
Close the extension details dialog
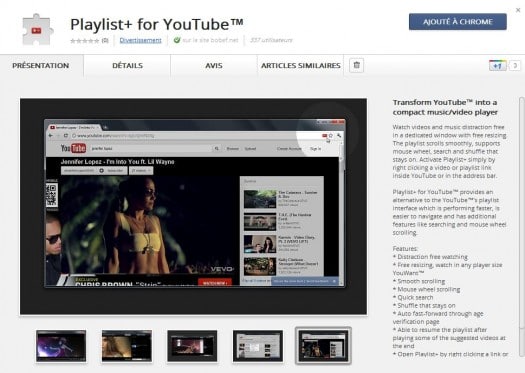click(x=518, y=10)
